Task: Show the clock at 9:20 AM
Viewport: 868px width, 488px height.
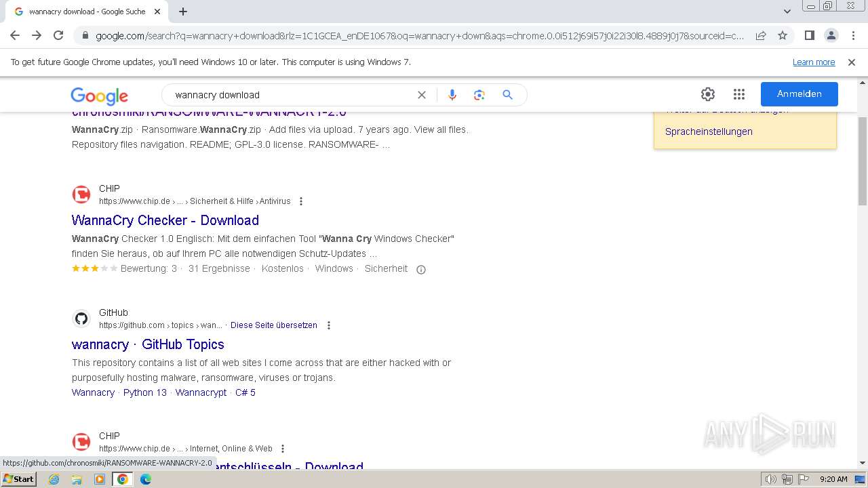Action: click(x=833, y=479)
